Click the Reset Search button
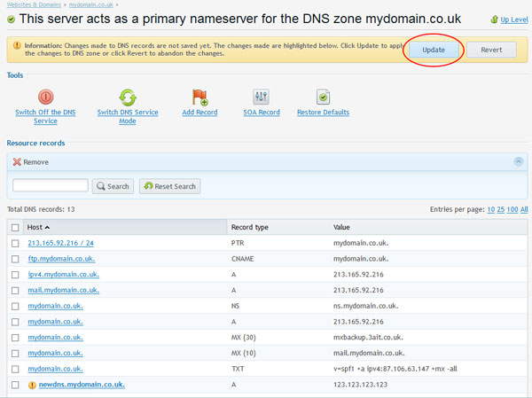Viewport: 532px width, 398px height. [169, 186]
